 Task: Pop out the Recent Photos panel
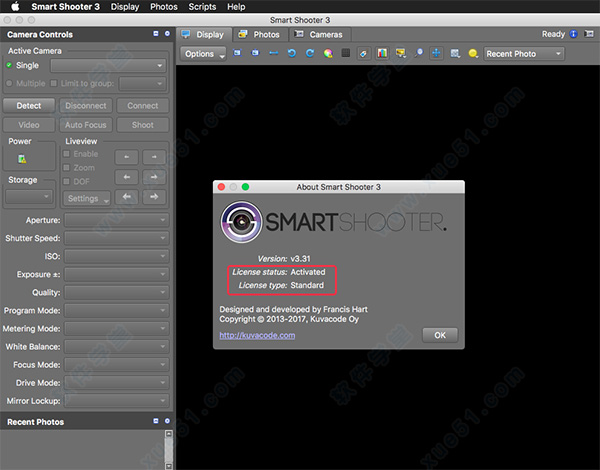[156, 421]
